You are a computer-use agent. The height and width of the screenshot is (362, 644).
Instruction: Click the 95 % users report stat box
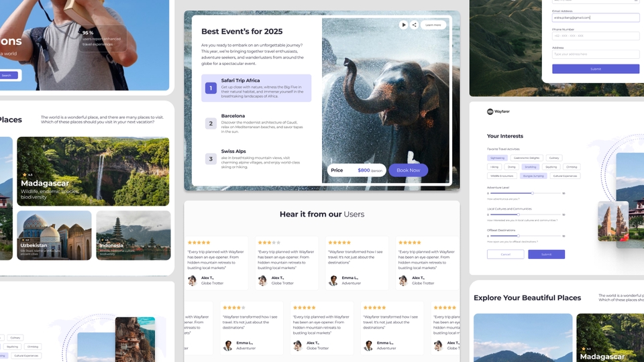point(103,39)
